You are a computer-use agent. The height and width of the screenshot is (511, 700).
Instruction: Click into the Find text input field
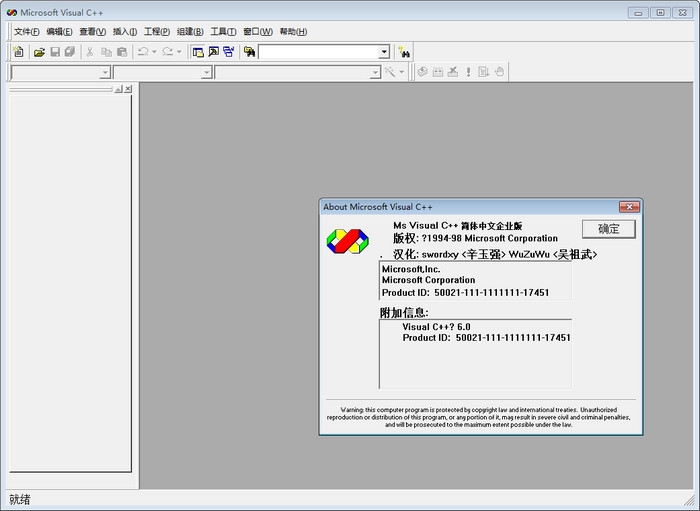pyautogui.click(x=319, y=52)
